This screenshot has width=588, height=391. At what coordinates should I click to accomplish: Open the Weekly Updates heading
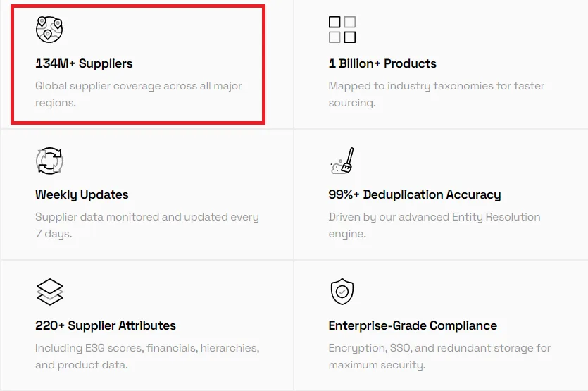82,194
